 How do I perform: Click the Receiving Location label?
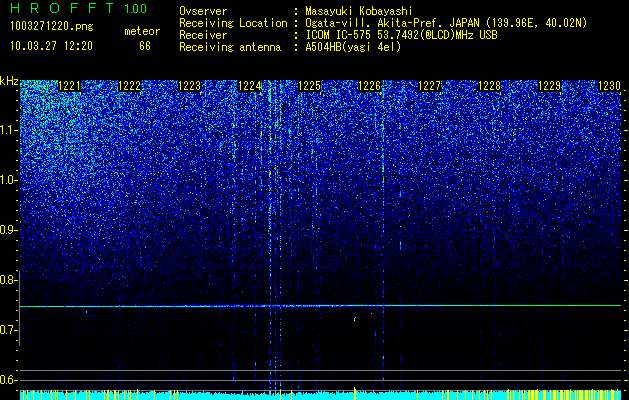(x=233, y=23)
